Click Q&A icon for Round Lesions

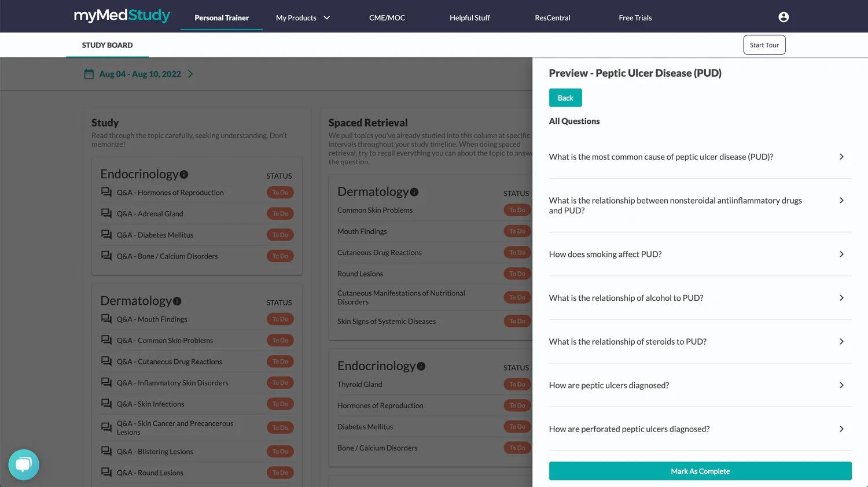pos(106,473)
